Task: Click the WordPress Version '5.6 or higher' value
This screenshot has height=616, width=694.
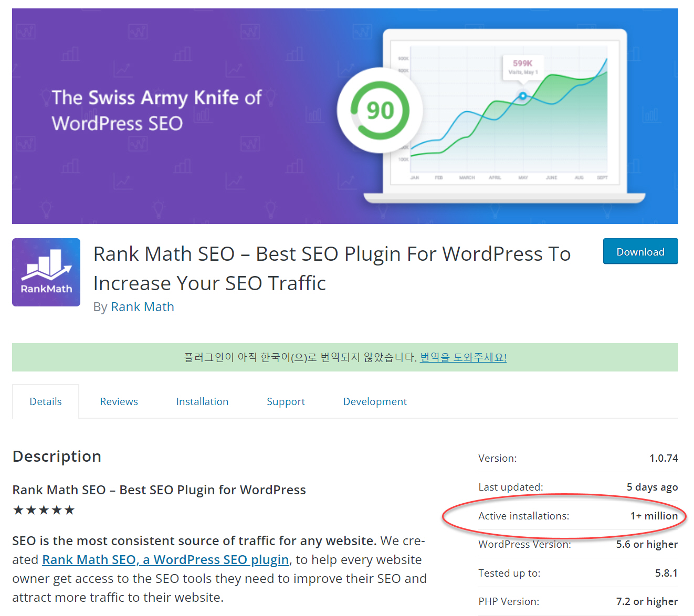Action: pyautogui.click(x=647, y=544)
